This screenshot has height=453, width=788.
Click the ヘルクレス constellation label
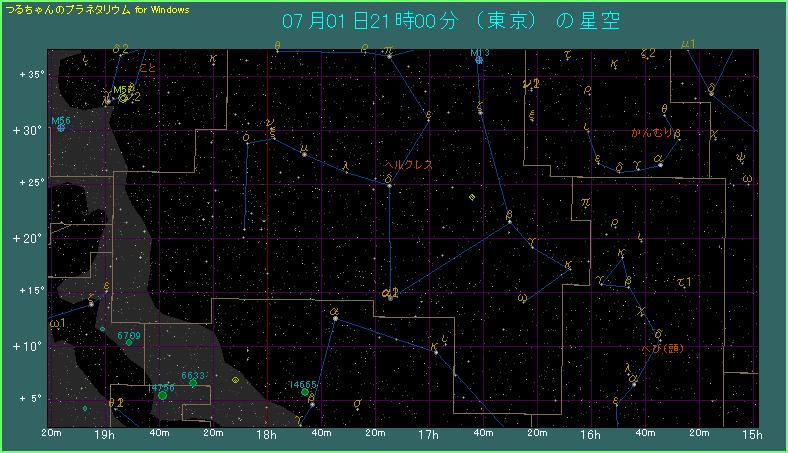(408, 164)
